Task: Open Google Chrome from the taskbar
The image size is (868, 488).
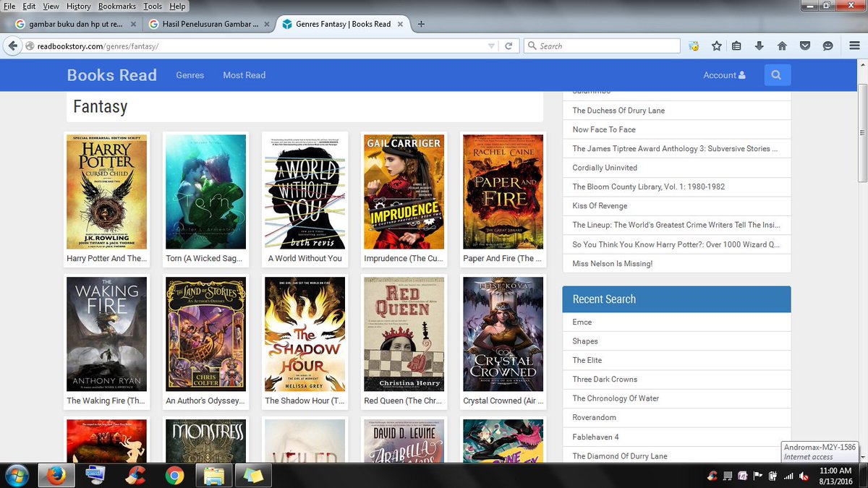Action: (x=174, y=476)
